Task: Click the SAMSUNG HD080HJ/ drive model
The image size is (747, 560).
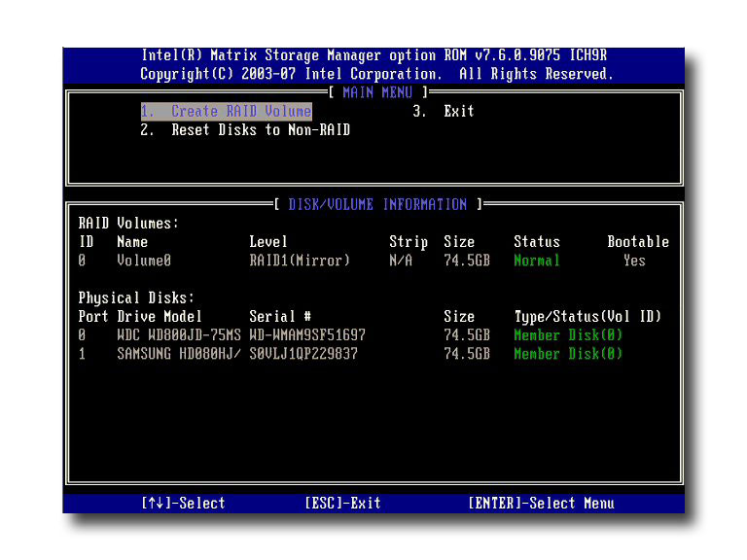Action: (x=179, y=353)
